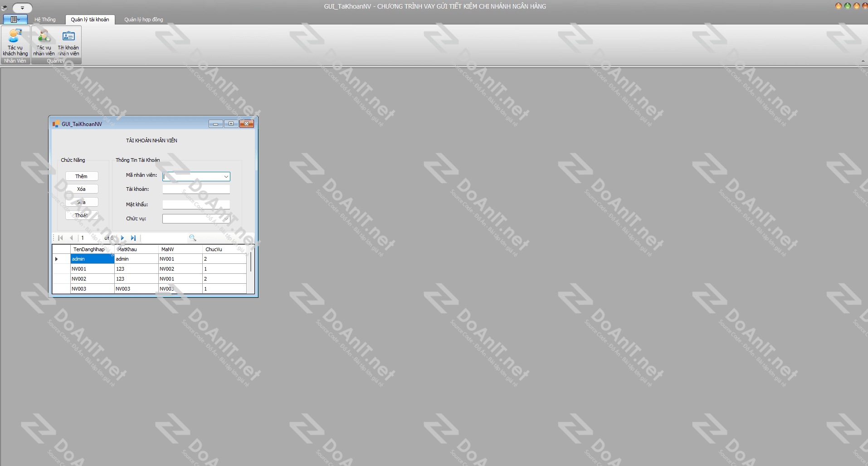Click the MaNV column header
Screen dimensions: 868x466
(180, 249)
